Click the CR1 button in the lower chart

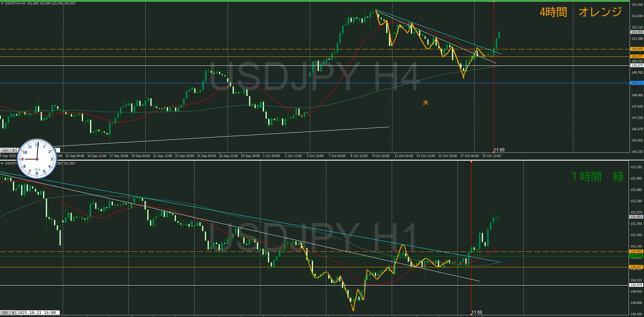pyautogui.click(x=5, y=313)
